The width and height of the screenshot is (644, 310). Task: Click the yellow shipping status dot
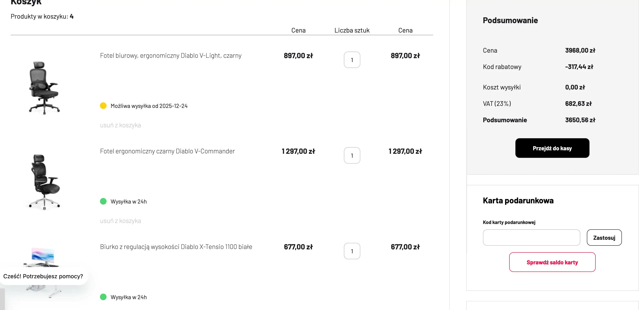tap(103, 106)
